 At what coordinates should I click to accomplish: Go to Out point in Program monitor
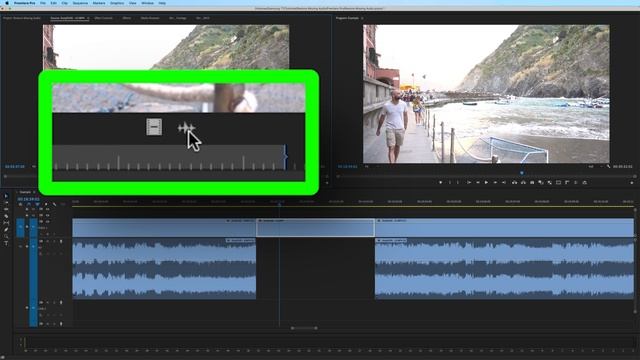coord(504,182)
